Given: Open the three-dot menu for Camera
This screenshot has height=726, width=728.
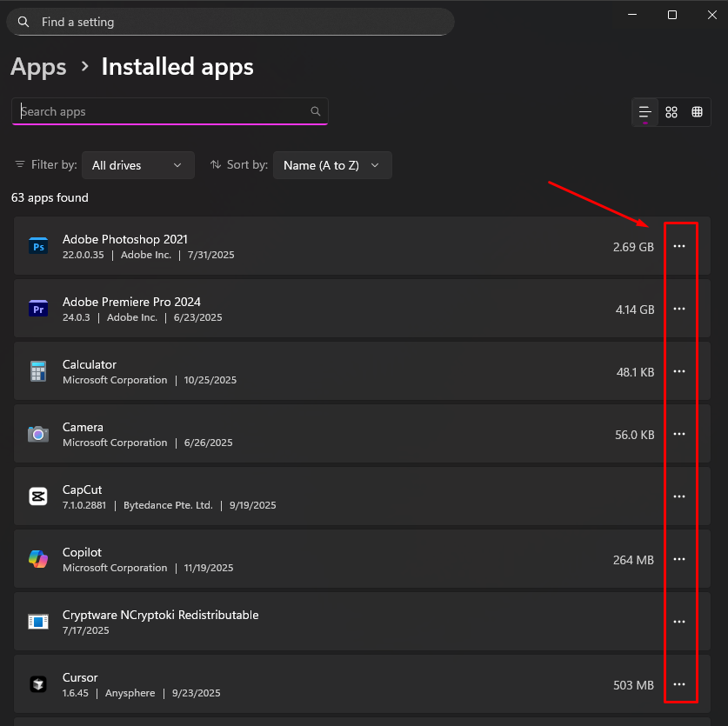Looking at the screenshot, I should click(679, 434).
